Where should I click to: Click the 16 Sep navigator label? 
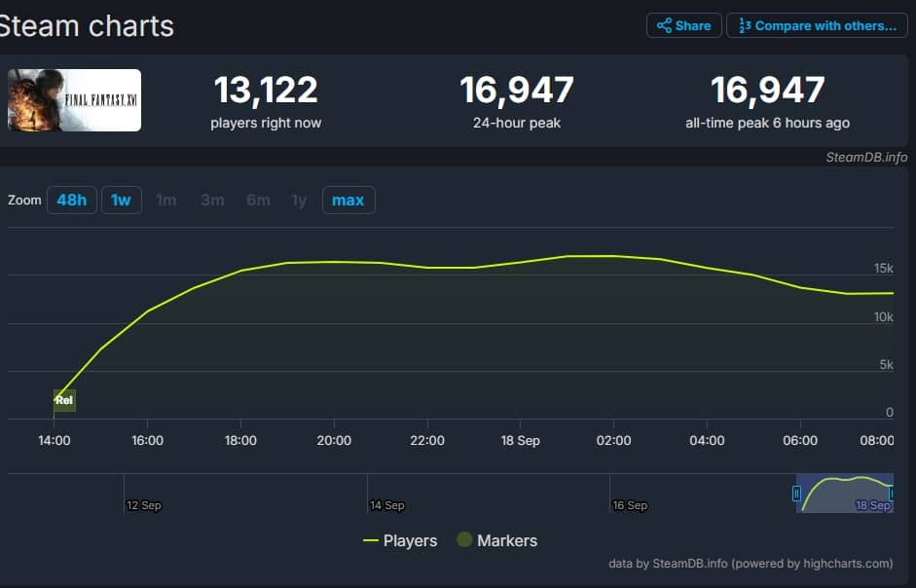pos(630,505)
